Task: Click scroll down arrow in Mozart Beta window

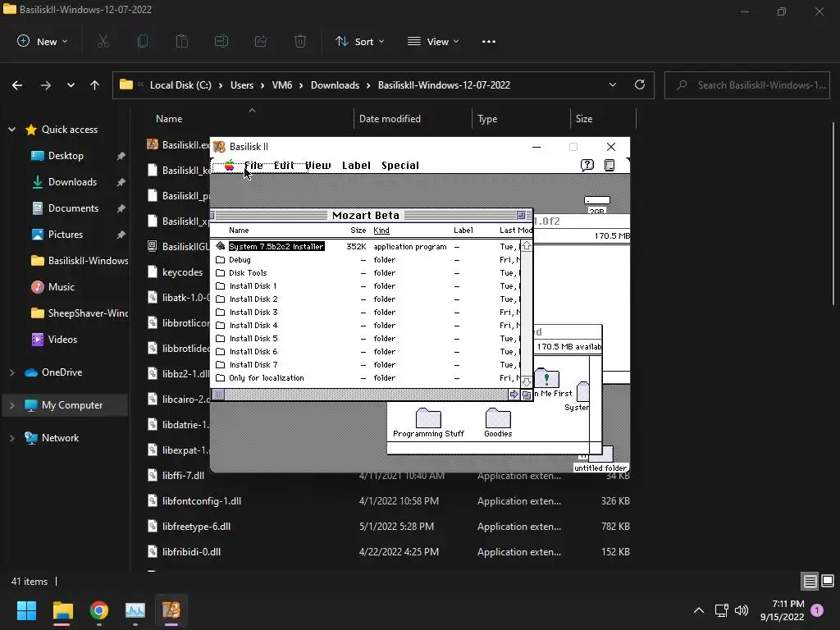Action: (526, 382)
